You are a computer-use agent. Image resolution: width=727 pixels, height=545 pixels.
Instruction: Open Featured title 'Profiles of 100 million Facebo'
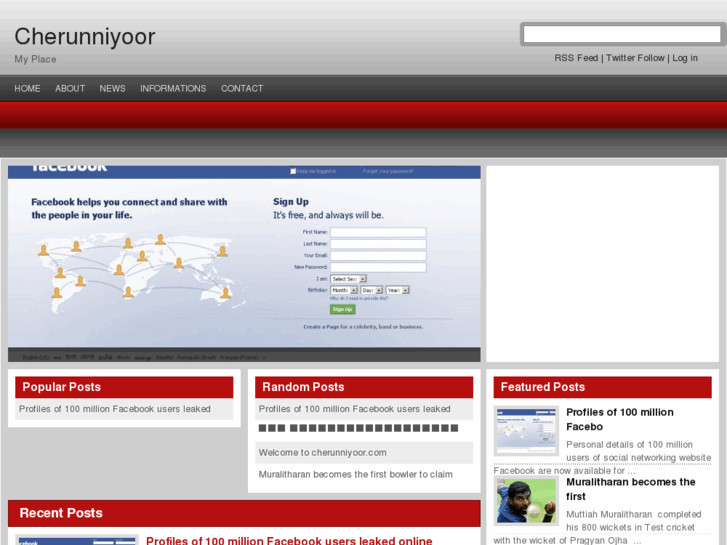[x=619, y=419]
